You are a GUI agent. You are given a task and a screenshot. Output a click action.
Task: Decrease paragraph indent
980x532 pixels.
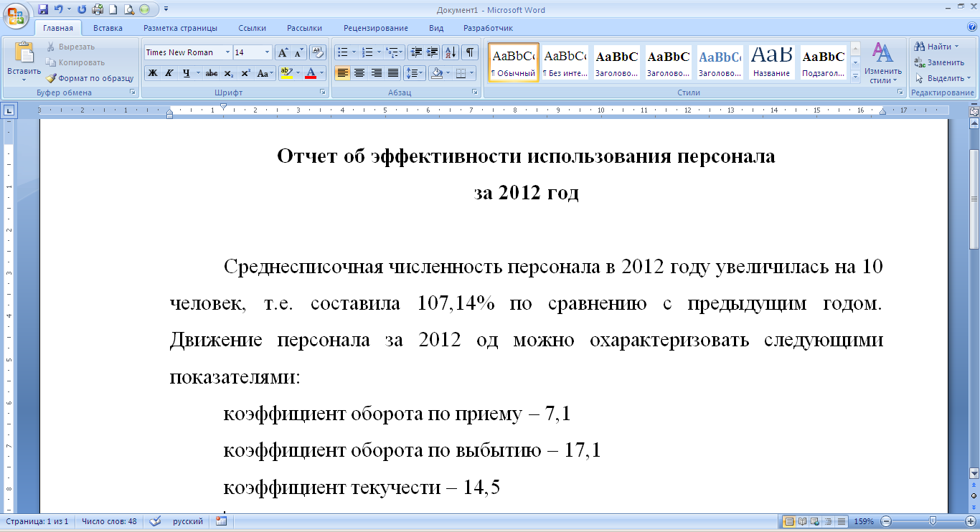pos(416,52)
